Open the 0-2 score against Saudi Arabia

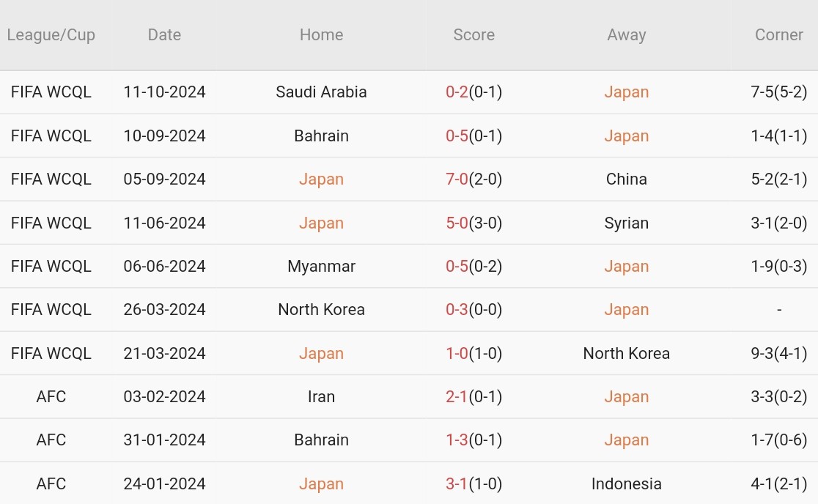click(x=457, y=92)
